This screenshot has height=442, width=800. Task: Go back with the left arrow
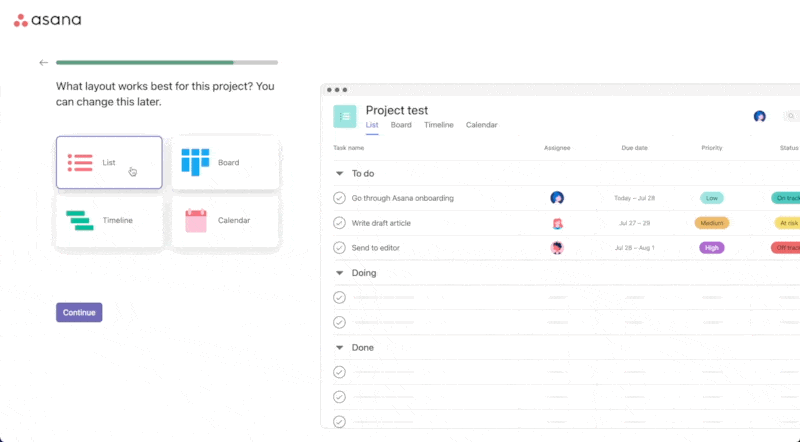[43, 63]
